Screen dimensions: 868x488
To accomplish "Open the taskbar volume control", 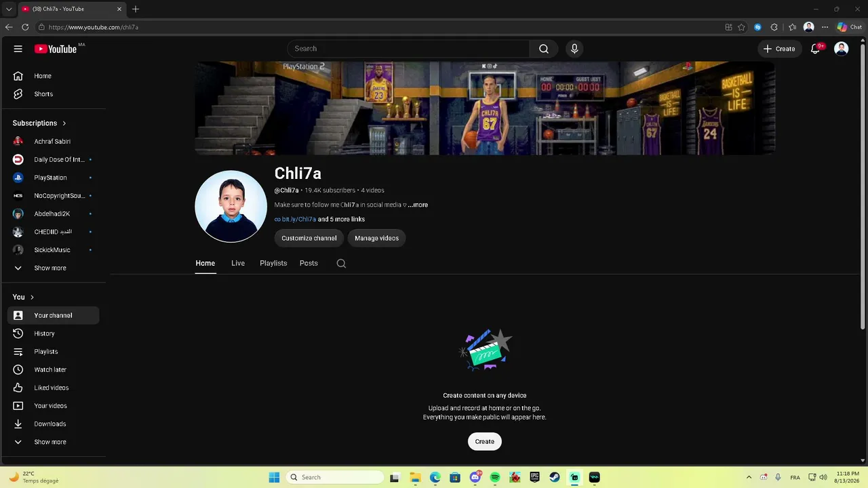I will click(823, 477).
